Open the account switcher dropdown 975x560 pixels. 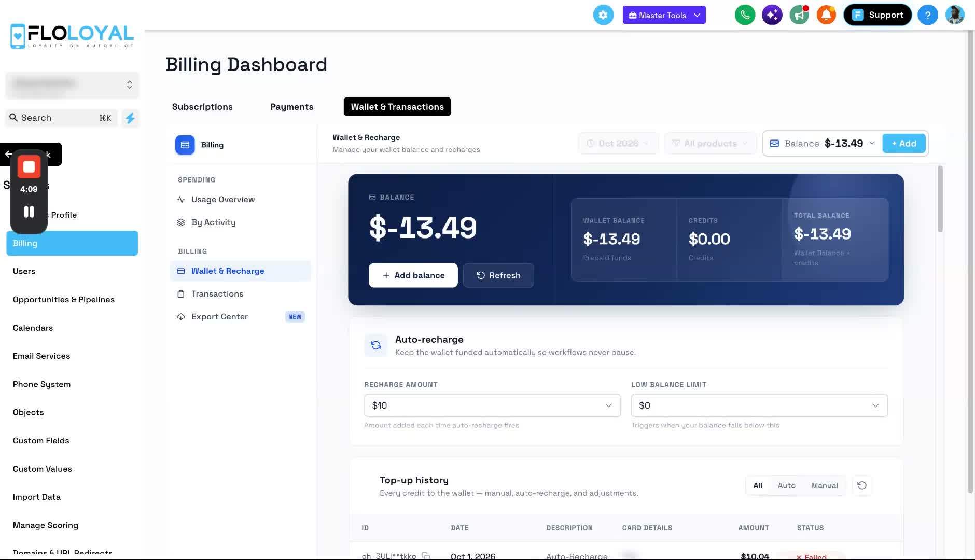(72, 85)
